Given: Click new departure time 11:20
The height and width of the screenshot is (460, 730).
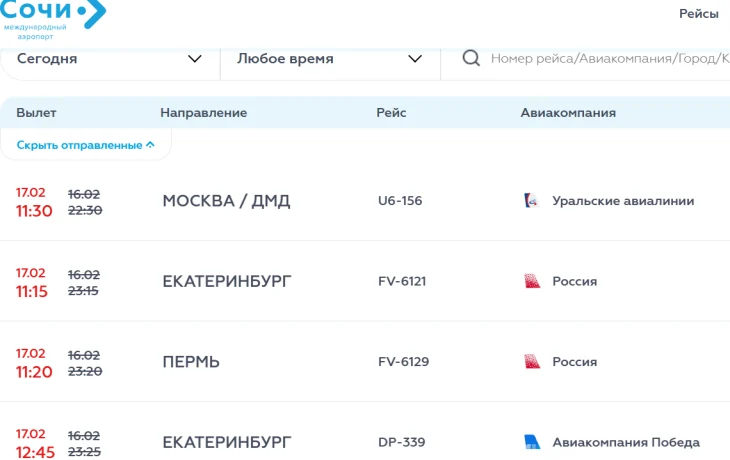Looking at the screenshot, I should coord(34,372).
